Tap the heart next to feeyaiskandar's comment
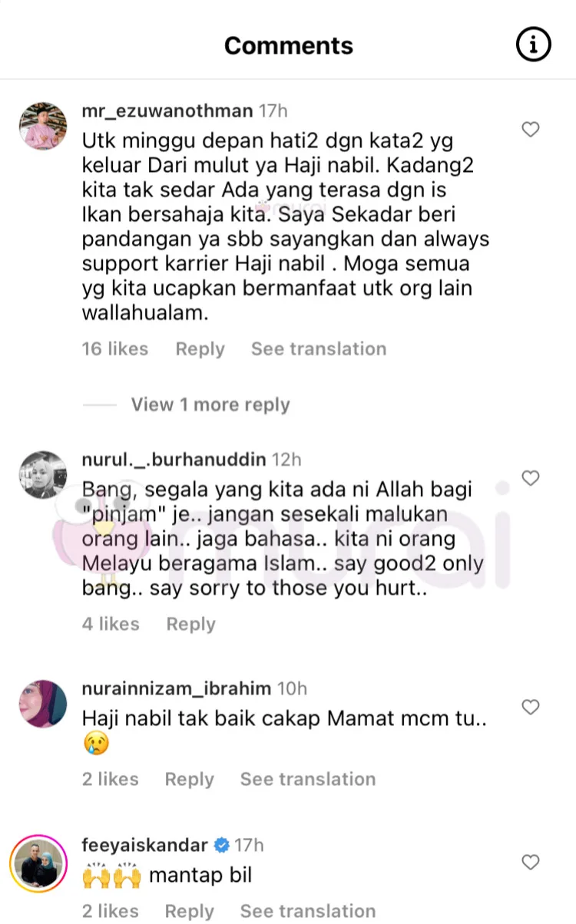The height and width of the screenshot is (924, 576). click(531, 863)
